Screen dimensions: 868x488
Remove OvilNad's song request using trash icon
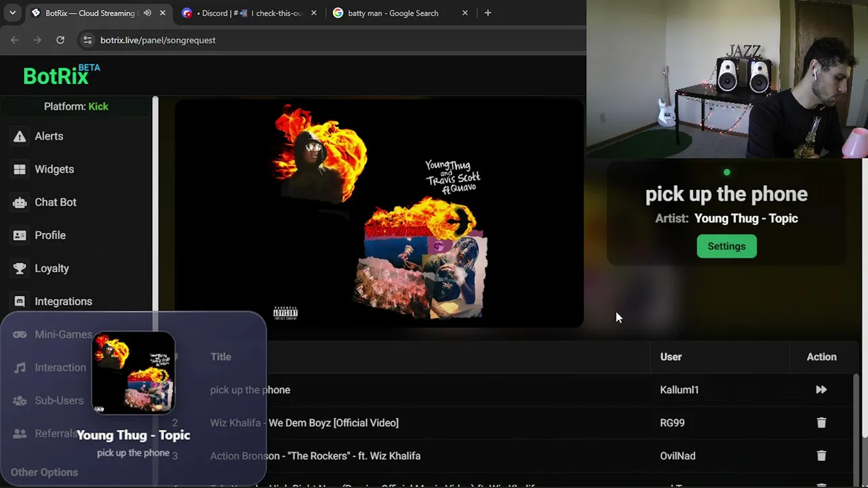click(821, 456)
